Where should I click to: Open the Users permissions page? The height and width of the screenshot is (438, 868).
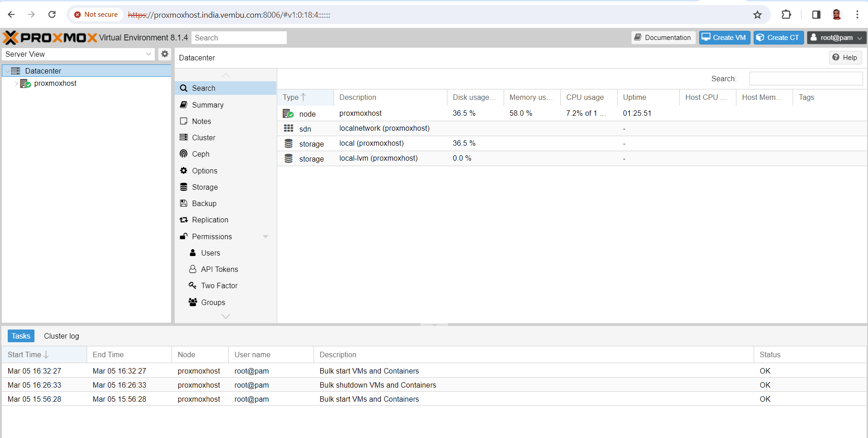pos(226,253)
